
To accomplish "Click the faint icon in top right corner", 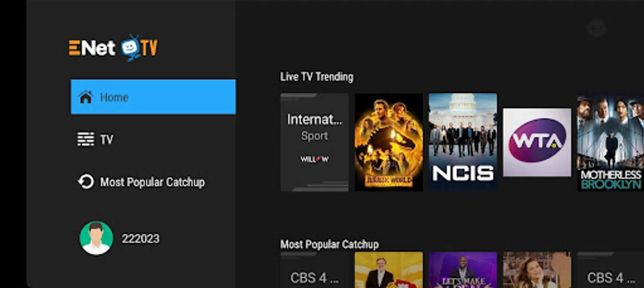I will [597, 29].
